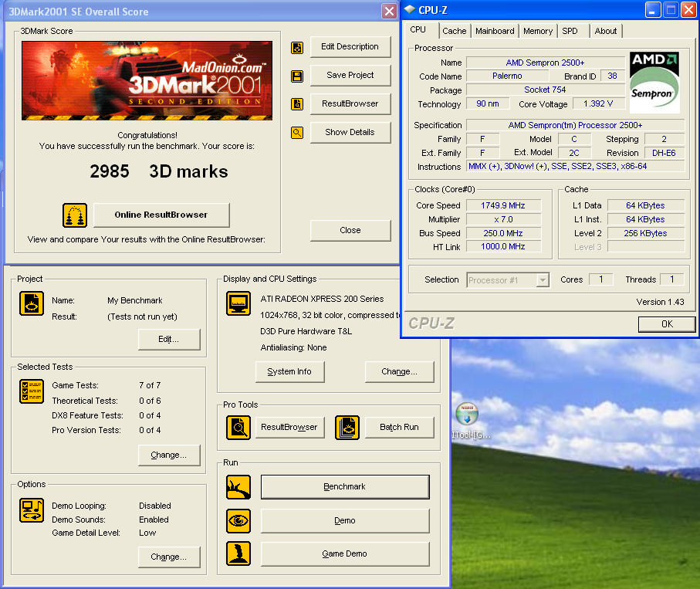Click the Edit Description icon
This screenshot has width=700, height=589.
tap(297, 47)
